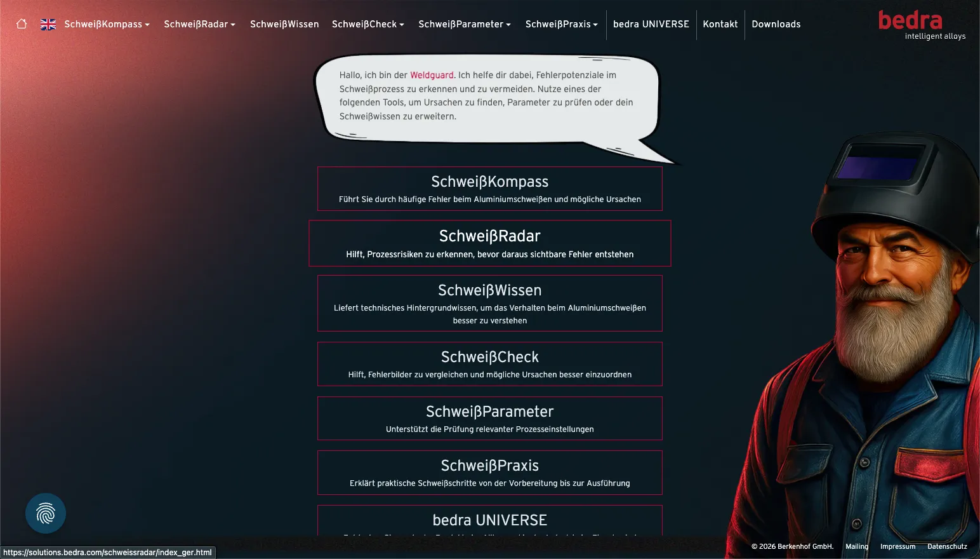Open the bedra UNIVERSE card
The height and width of the screenshot is (559, 980).
[x=490, y=520]
